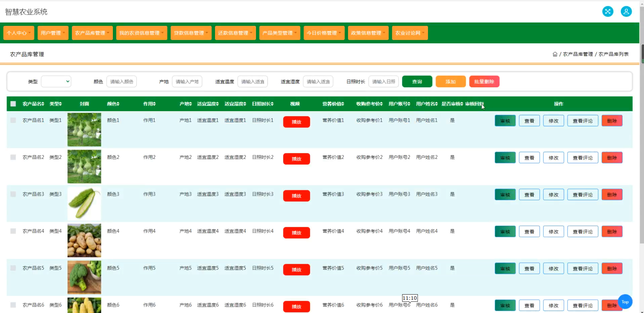The width and height of the screenshot is (644, 313).
Task: Click 删除 for 农产品名5
Action: pos(612,268)
